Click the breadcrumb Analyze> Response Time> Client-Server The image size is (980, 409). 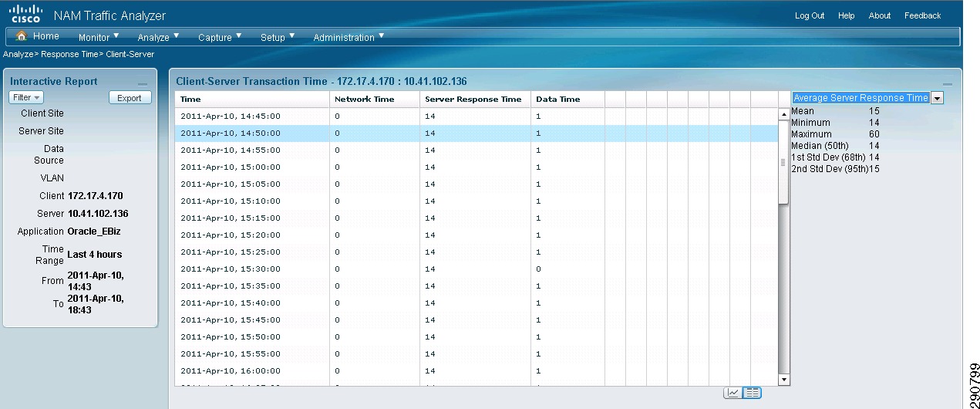[79, 55]
